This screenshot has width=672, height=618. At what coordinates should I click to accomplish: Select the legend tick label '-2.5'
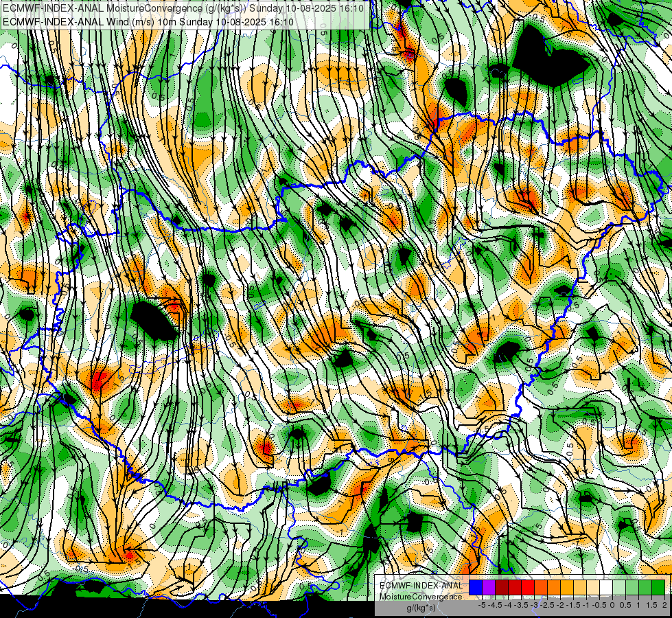pos(547,605)
